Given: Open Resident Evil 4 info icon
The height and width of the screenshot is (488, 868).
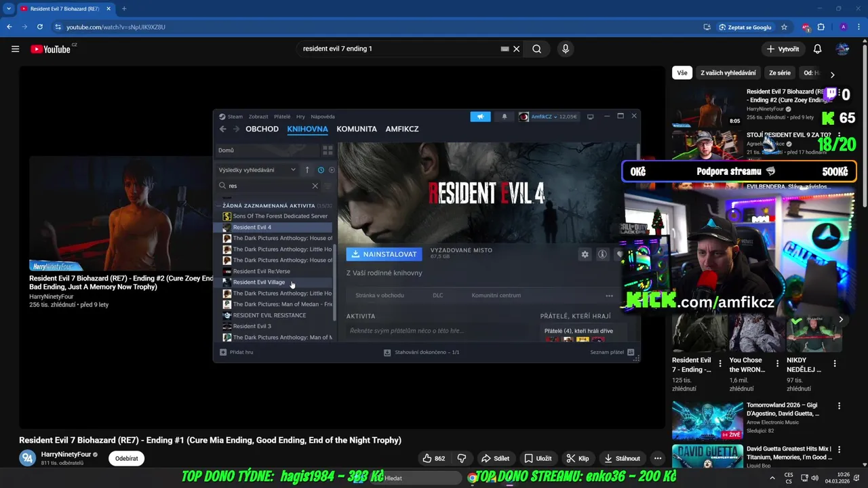Looking at the screenshot, I should [x=602, y=254].
